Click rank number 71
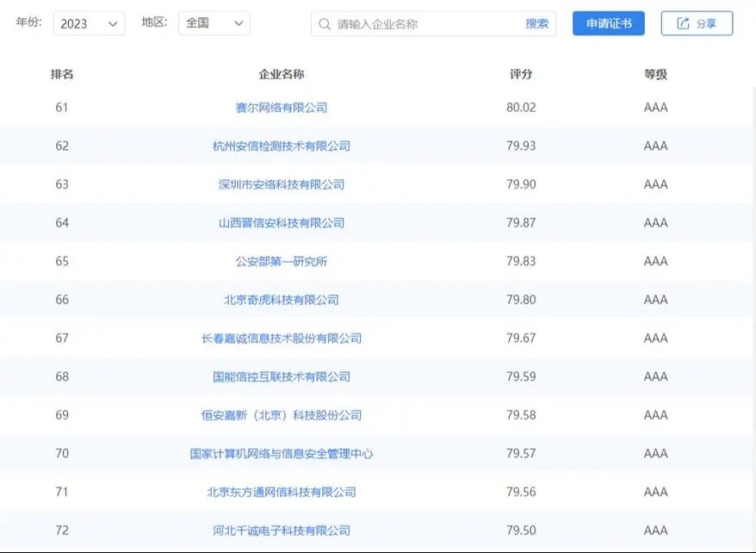The width and height of the screenshot is (756, 553). click(62, 492)
